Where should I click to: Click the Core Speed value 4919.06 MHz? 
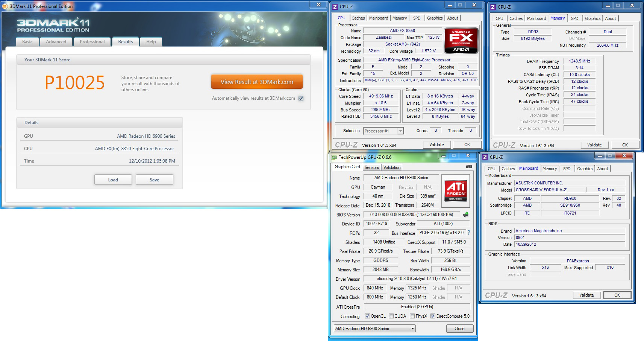(x=381, y=96)
